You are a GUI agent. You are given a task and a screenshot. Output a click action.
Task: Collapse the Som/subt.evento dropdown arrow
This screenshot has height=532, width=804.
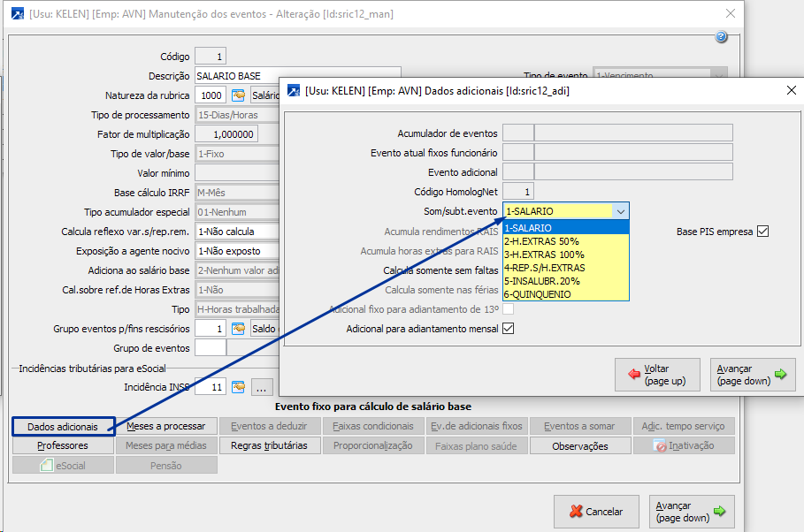pyautogui.click(x=620, y=211)
